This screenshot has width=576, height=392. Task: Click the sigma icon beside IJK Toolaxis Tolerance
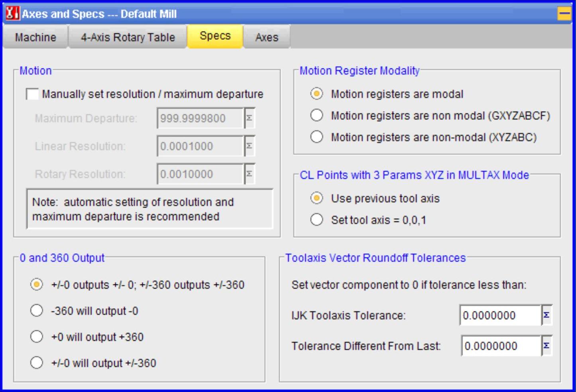tap(547, 315)
